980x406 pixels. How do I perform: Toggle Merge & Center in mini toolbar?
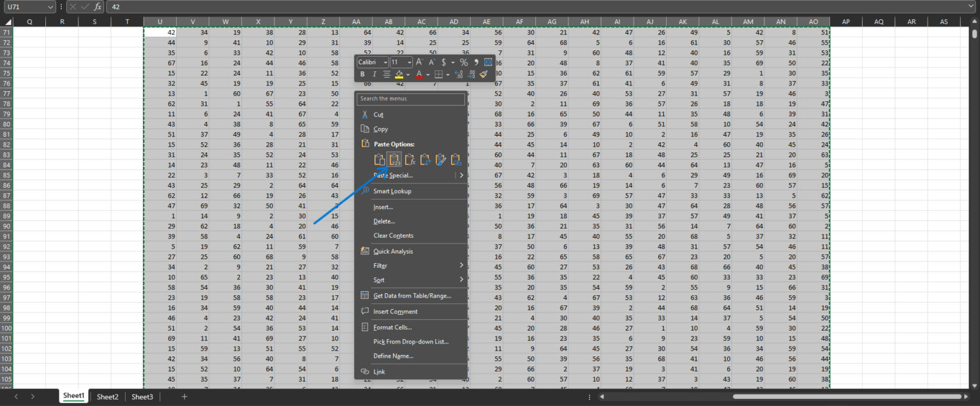(488, 62)
